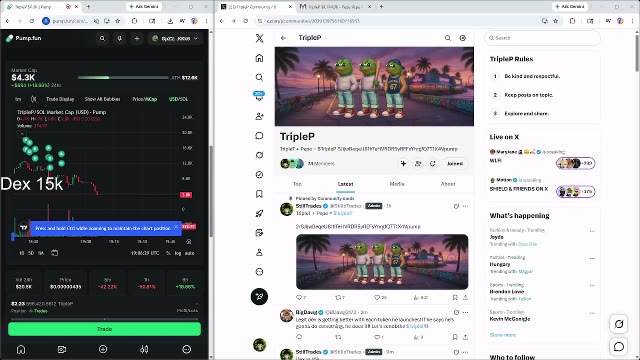Switch to the Media tab
Viewport: 640px width, 360px height.
click(397, 184)
